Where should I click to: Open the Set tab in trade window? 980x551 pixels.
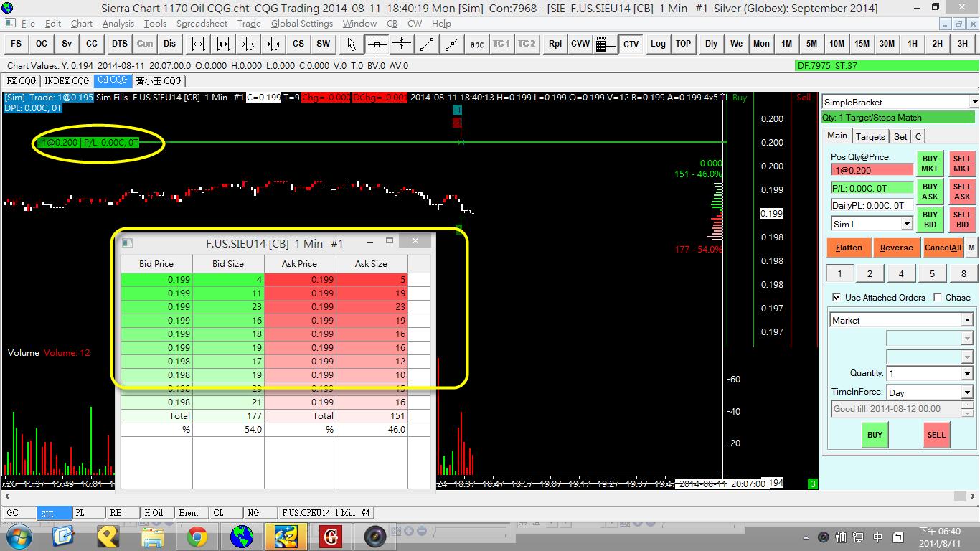pyautogui.click(x=900, y=136)
